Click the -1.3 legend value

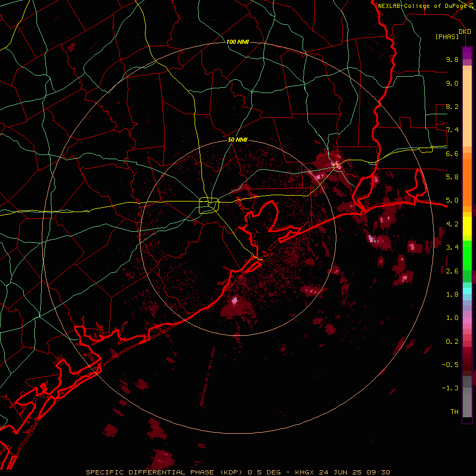[450, 388]
